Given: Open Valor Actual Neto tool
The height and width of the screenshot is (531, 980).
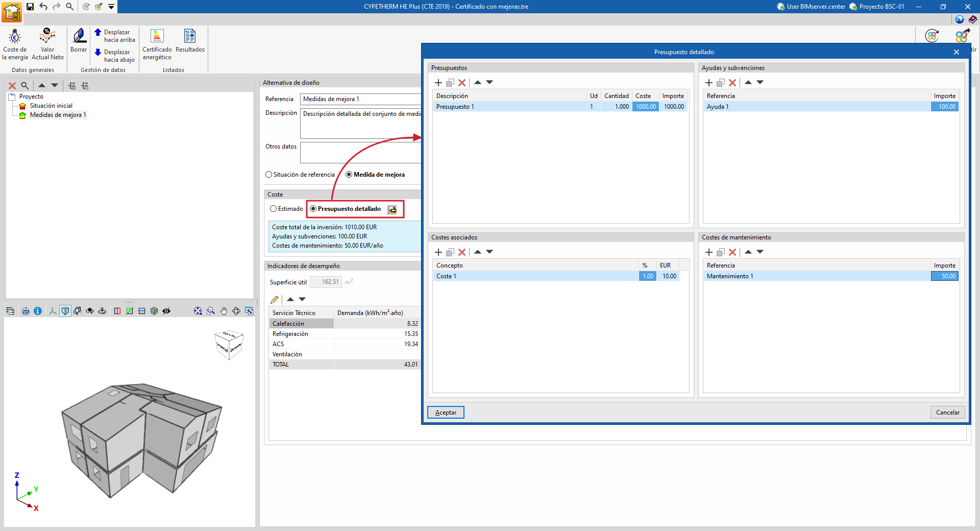Looking at the screenshot, I should 47,44.
